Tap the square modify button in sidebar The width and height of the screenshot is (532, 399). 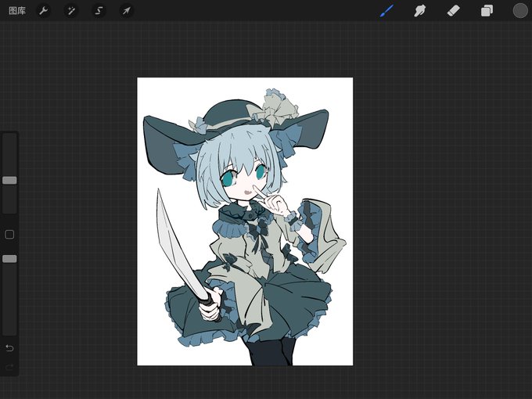[9, 235]
